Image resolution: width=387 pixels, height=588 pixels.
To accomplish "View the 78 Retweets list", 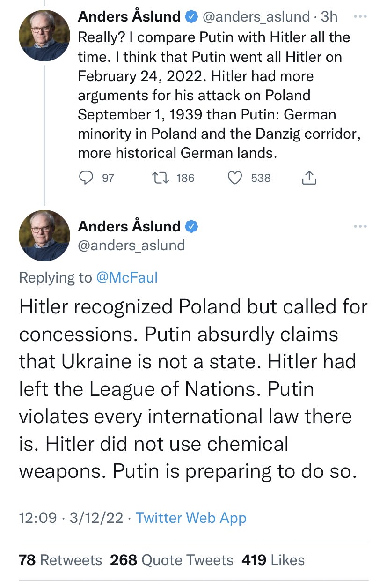I will [x=60, y=560].
